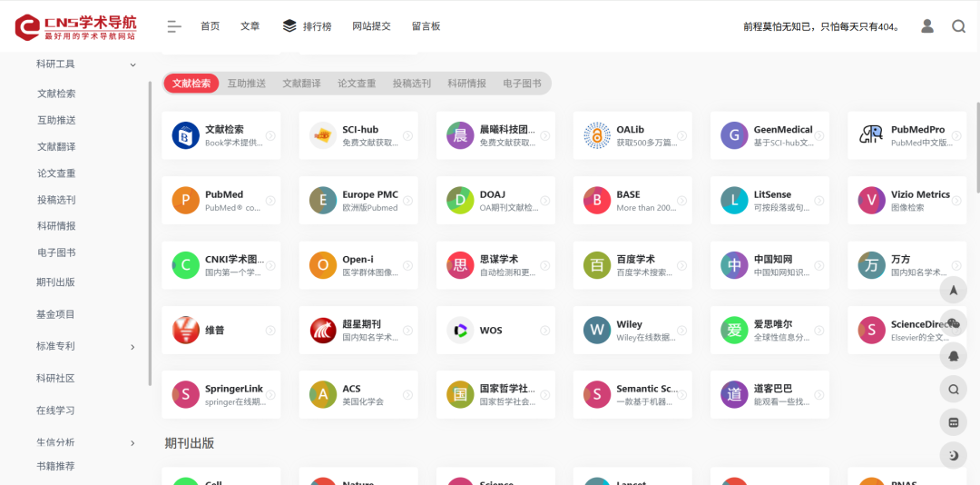Viewport: 980px width, 485px height.
Task: Toggle the sidebar hamburger menu icon
Action: [174, 26]
